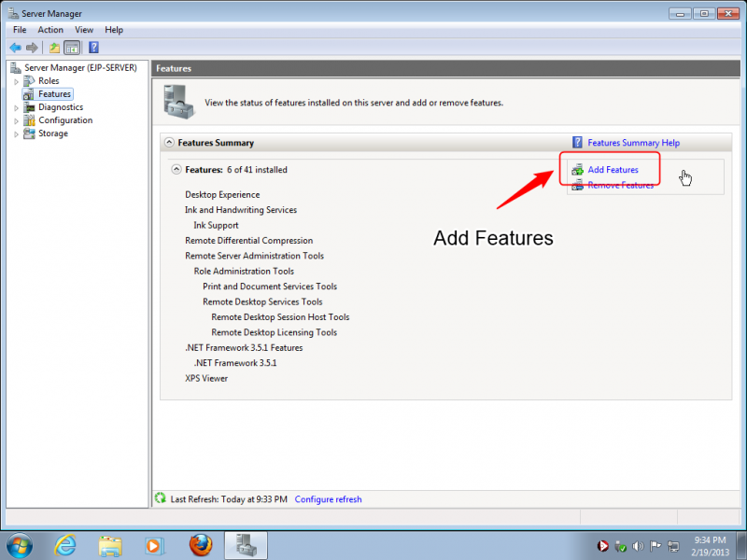Open the Windows Start orb
Viewport: 747px width, 560px height.
pos(20,545)
